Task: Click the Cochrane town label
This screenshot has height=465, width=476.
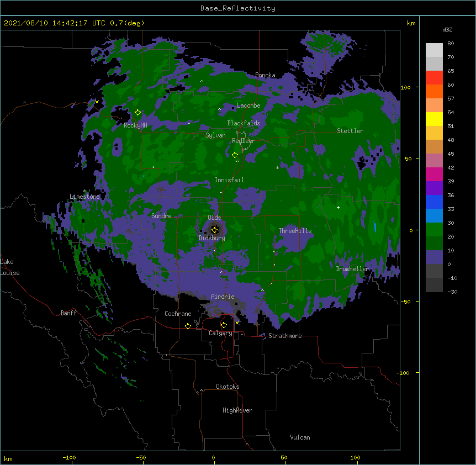Action: [178, 314]
